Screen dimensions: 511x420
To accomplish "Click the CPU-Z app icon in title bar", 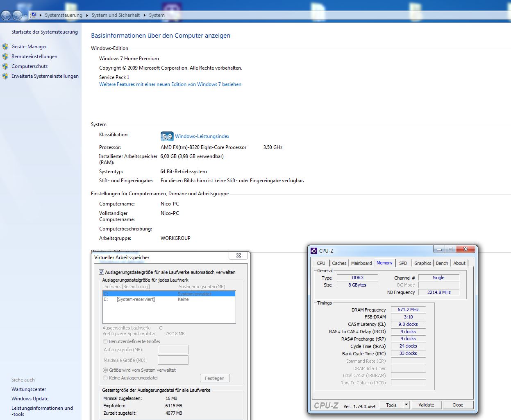I will pyautogui.click(x=314, y=251).
